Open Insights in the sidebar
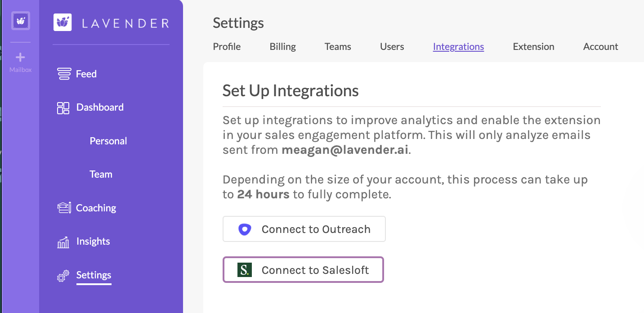This screenshot has width=644, height=313. coord(93,241)
